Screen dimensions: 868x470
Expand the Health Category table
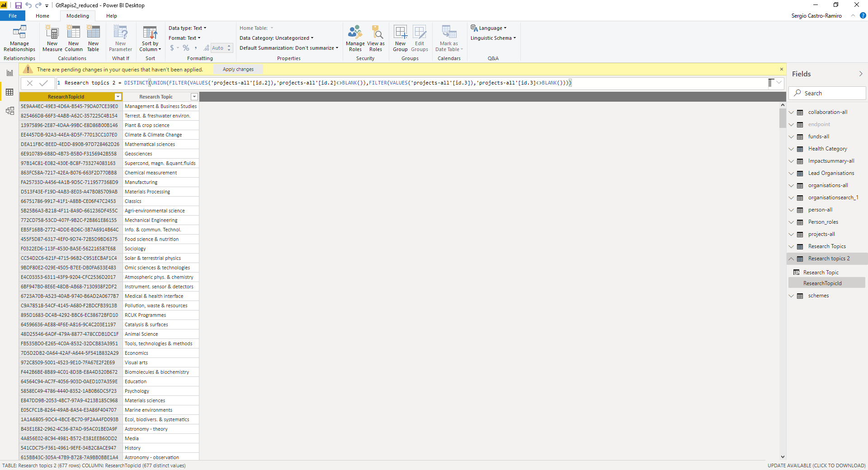tap(791, 149)
